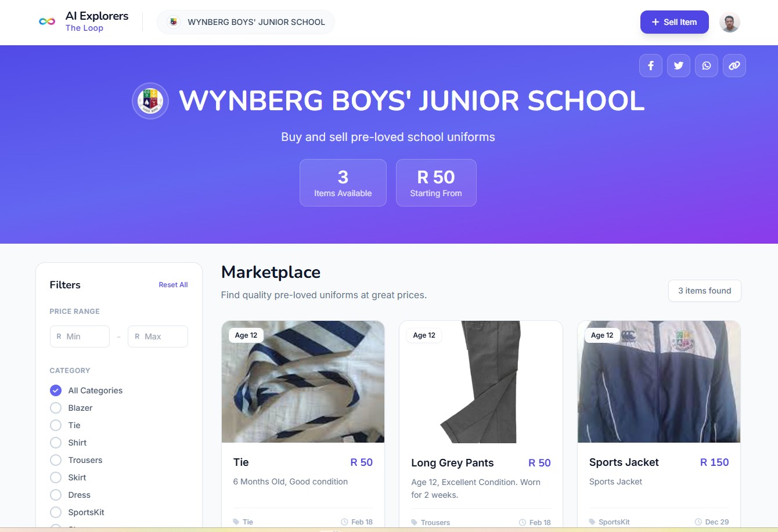This screenshot has width=778, height=532.
Task: Share through the WhatsApp icon
Action: [707, 66]
